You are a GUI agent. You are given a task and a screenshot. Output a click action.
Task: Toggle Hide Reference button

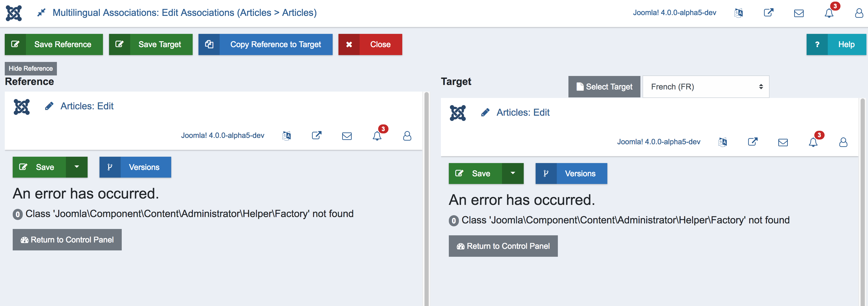pyautogui.click(x=31, y=68)
